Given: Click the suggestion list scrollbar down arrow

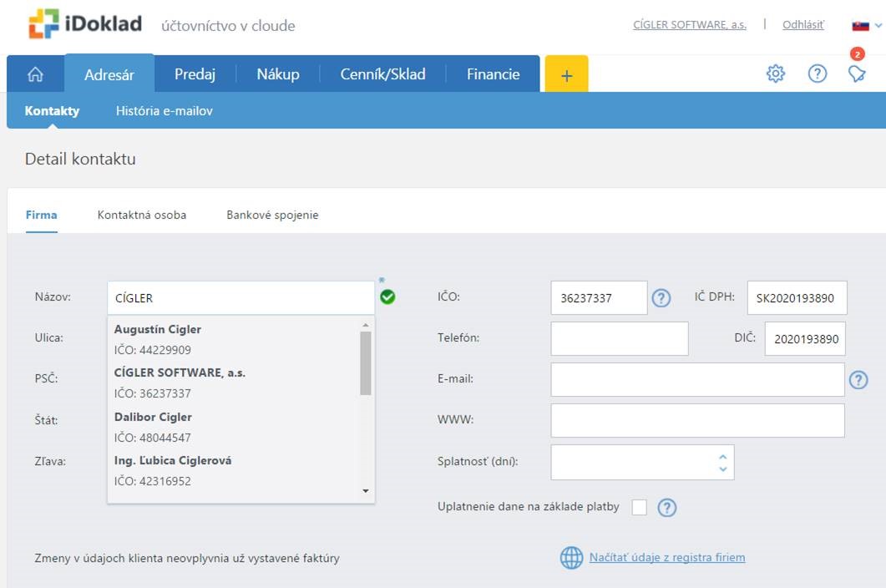Looking at the screenshot, I should point(366,491).
